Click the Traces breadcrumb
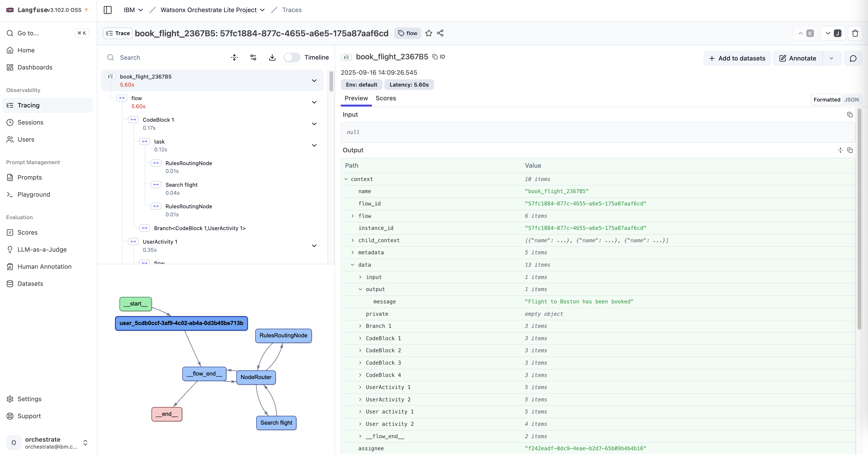 [292, 10]
